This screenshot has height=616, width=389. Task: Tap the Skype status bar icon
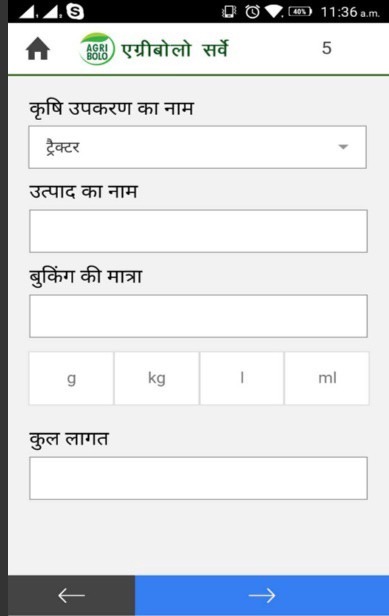coord(75,11)
